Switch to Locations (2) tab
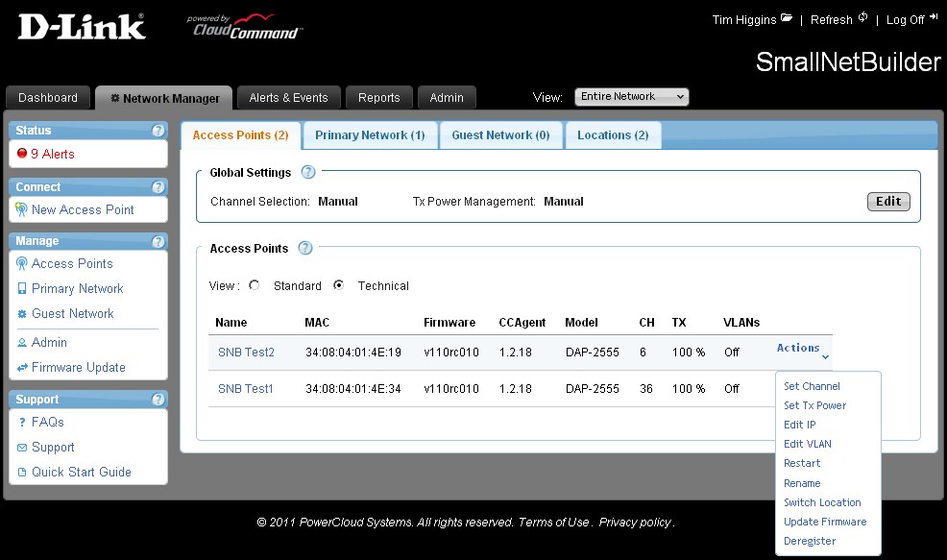This screenshot has height=560, width=947. [613, 135]
